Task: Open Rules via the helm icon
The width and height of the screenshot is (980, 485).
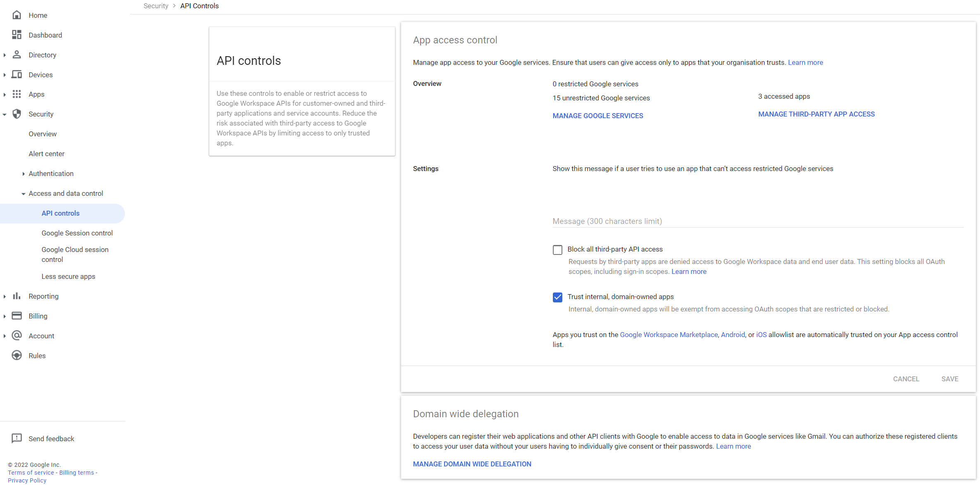Action: (x=17, y=355)
